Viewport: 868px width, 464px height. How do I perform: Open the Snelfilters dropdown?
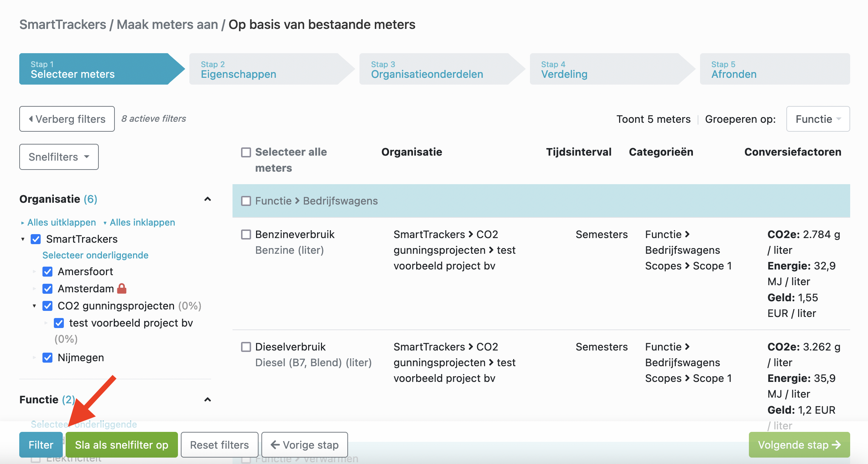(x=59, y=157)
